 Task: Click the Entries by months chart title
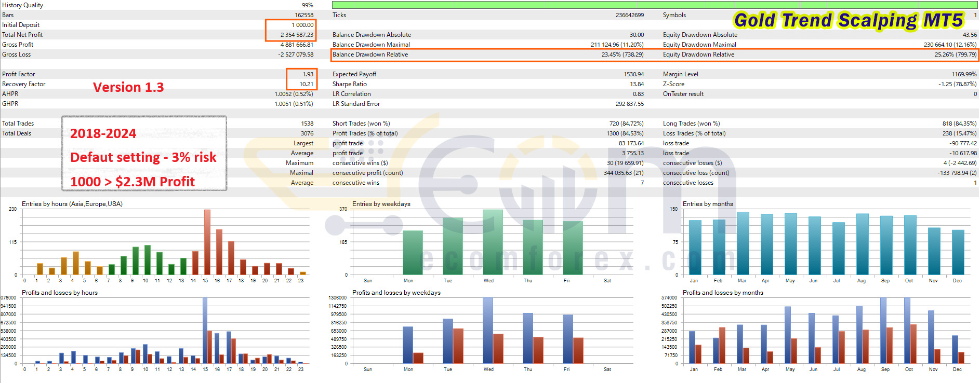pos(708,204)
